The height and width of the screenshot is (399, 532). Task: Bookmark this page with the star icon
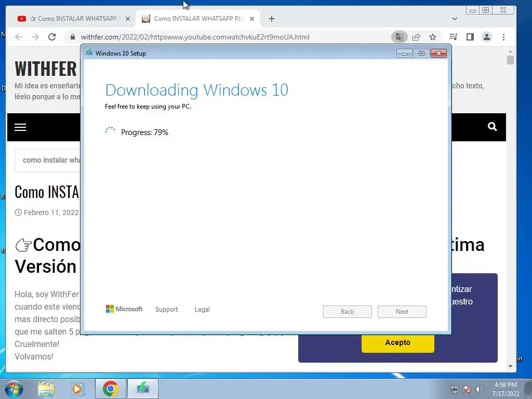pos(433,37)
